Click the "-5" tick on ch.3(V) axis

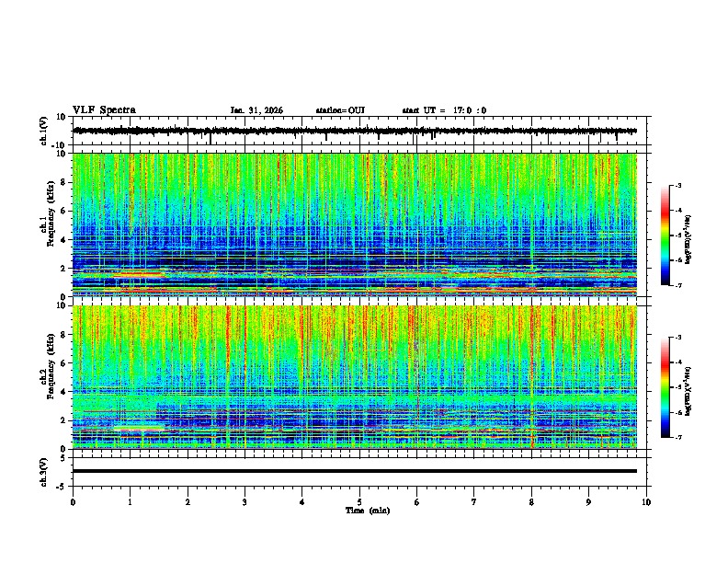pos(62,487)
